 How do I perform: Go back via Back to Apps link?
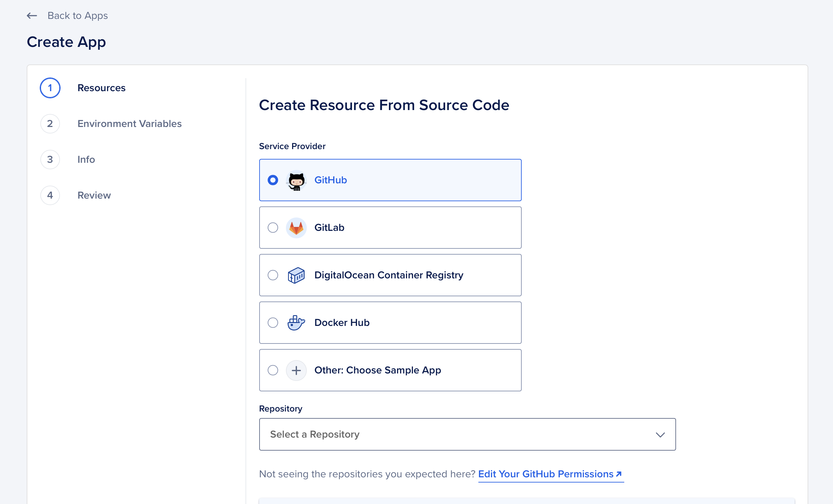[78, 16]
